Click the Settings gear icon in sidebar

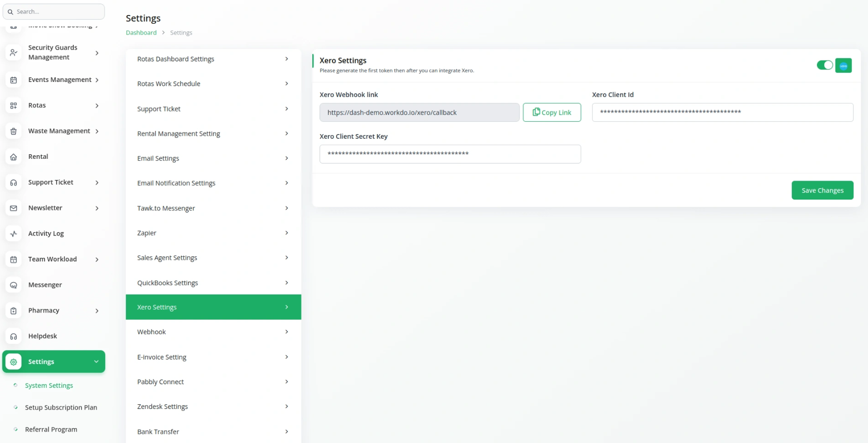tap(13, 362)
